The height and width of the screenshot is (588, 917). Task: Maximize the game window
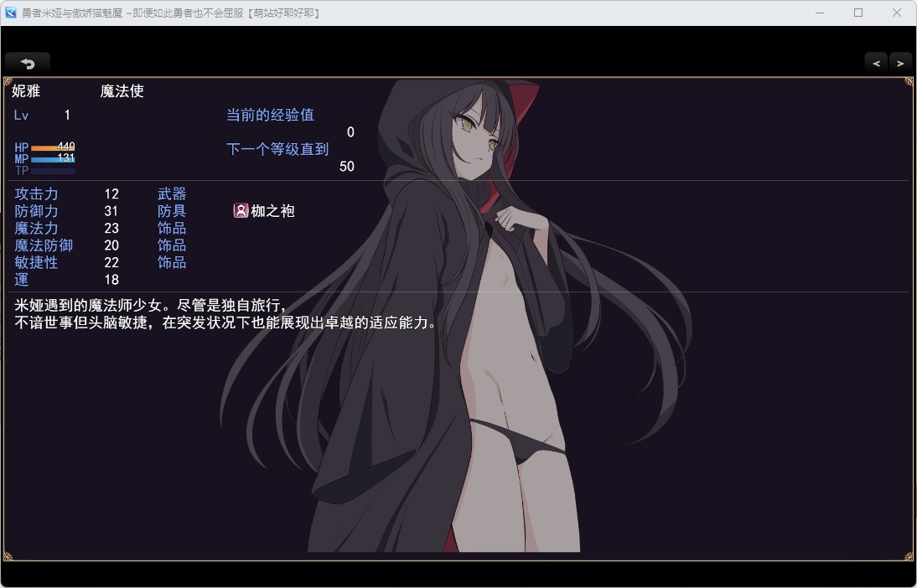pyautogui.click(x=858, y=13)
